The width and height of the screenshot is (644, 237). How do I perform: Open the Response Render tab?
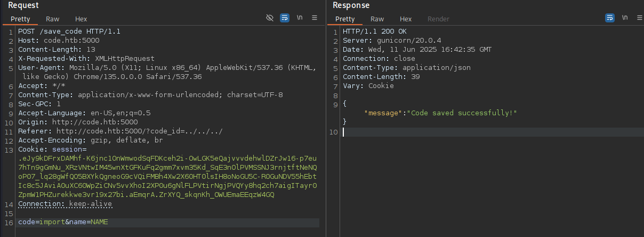(x=438, y=19)
